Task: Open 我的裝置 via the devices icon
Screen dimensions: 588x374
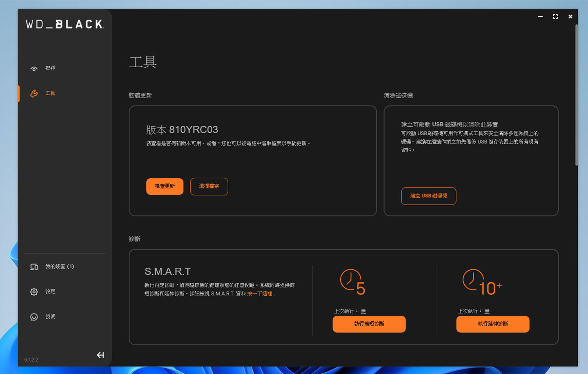Action: (x=34, y=266)
